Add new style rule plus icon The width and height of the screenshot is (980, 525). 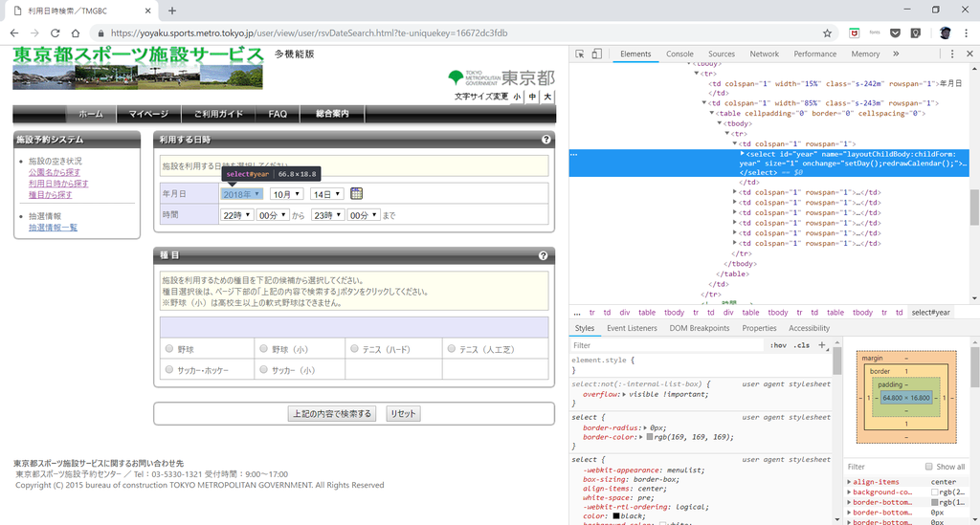(822, 345)
